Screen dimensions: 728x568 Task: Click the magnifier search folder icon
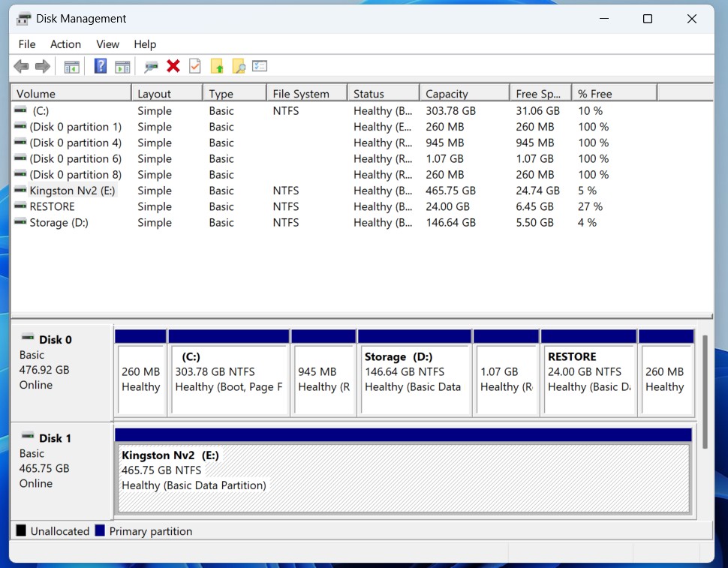click(x=239, y=67)
